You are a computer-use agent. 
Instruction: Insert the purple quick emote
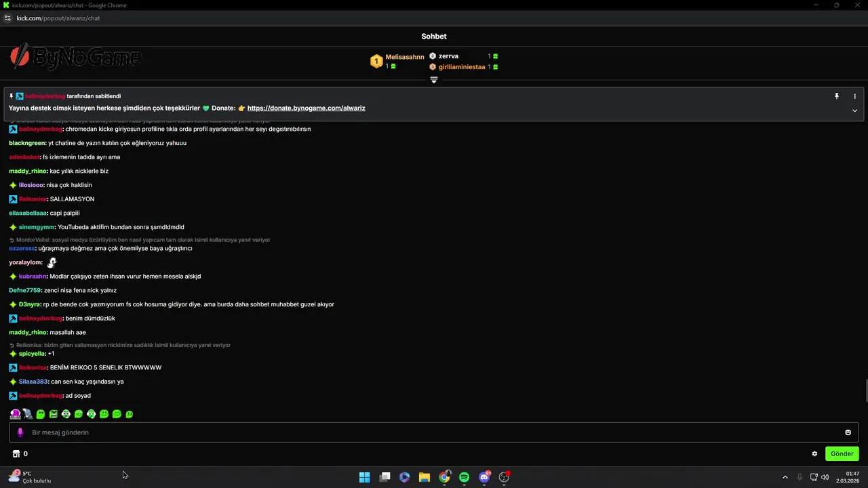(x=15, y=414)
